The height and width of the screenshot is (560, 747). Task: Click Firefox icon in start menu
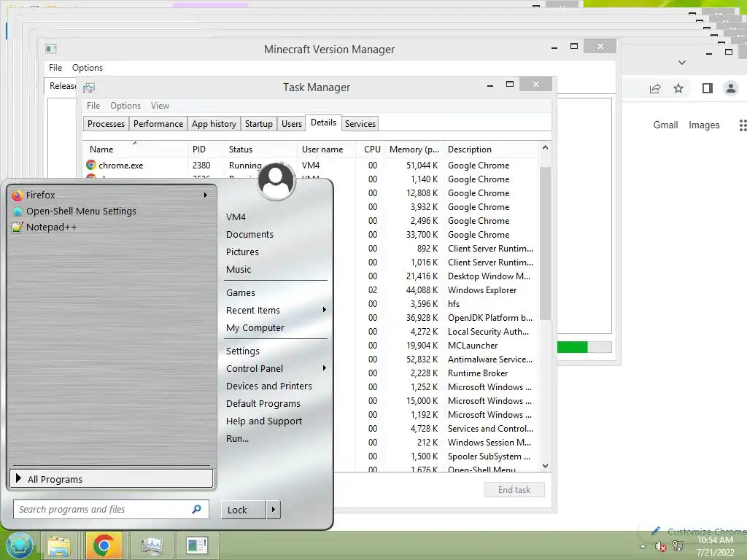(18, 195)
